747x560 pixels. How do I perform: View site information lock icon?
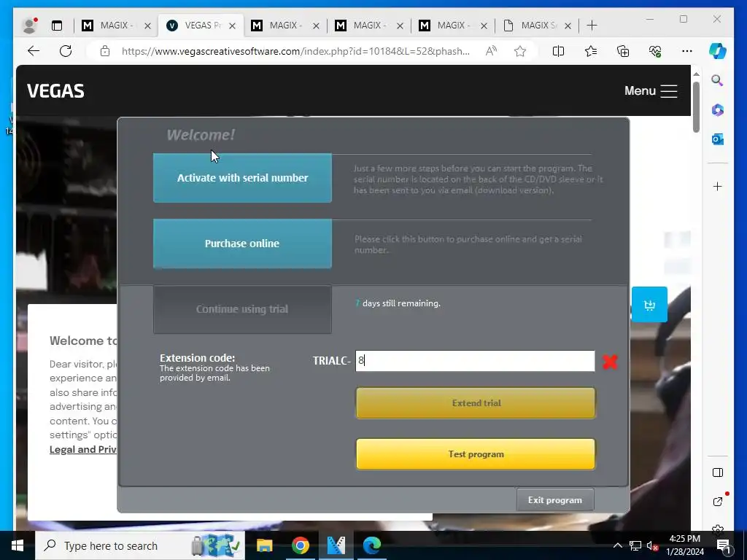pos(105,51)
